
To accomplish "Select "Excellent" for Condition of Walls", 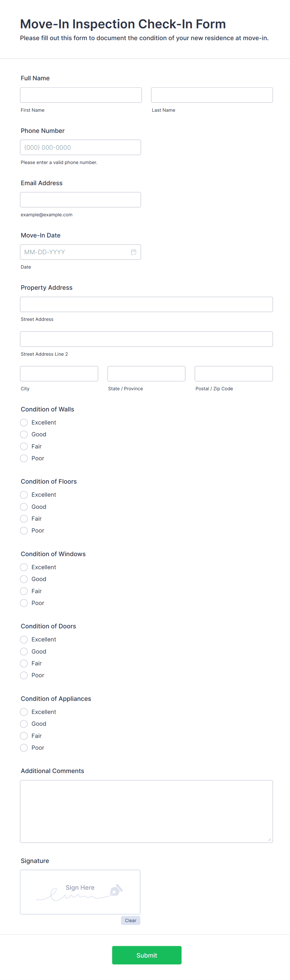I will pos(24,422).
